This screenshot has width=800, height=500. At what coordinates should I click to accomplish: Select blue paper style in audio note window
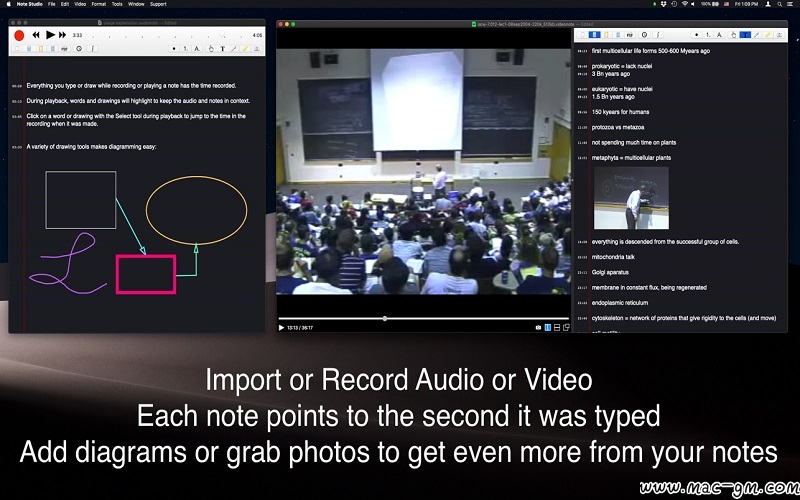click(x=29, y=48)
